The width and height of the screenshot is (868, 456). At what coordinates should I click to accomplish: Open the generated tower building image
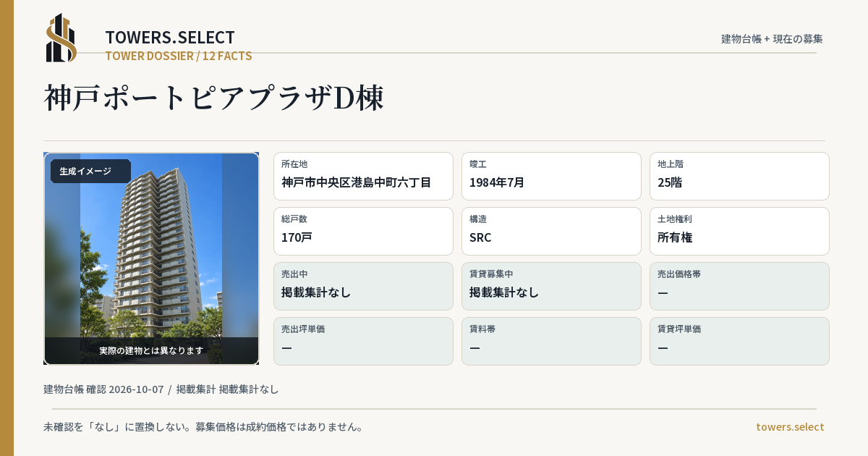coord(151,258)
